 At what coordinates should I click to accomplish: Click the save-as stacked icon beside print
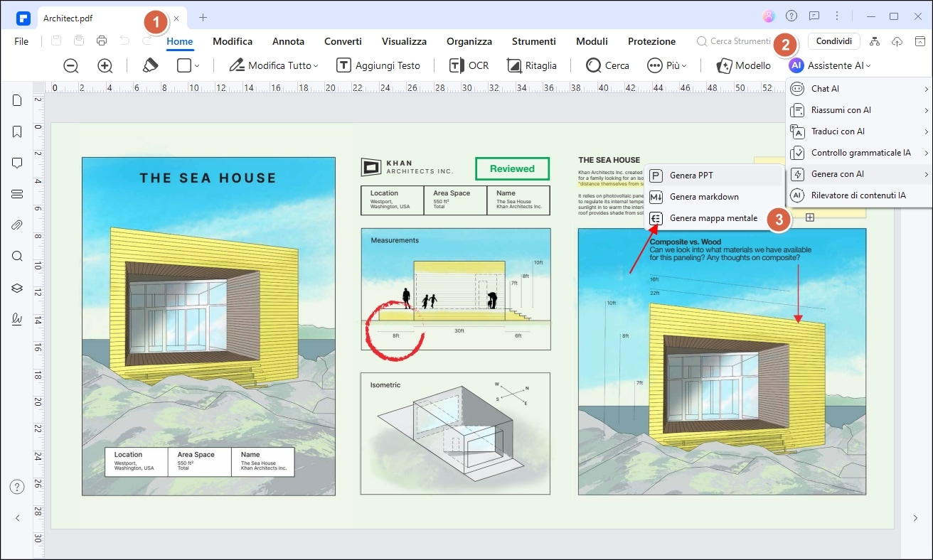point(79,41)
